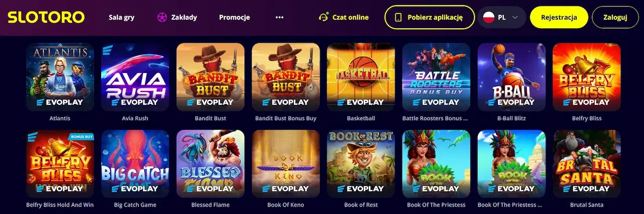The height and width of the screenshot is (214, 644).
Task: Open the Czat online link
Action: (x=350, y=17)
